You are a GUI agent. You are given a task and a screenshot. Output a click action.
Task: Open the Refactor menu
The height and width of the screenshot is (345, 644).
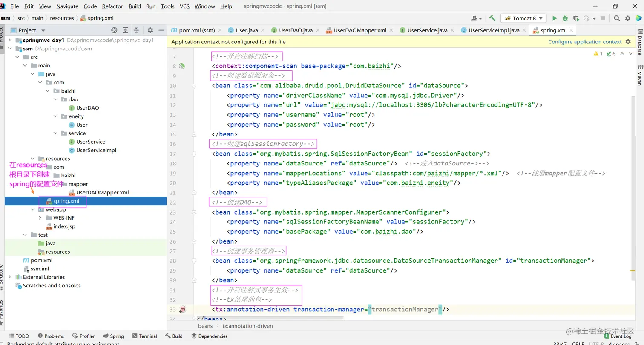click(113, 6)
